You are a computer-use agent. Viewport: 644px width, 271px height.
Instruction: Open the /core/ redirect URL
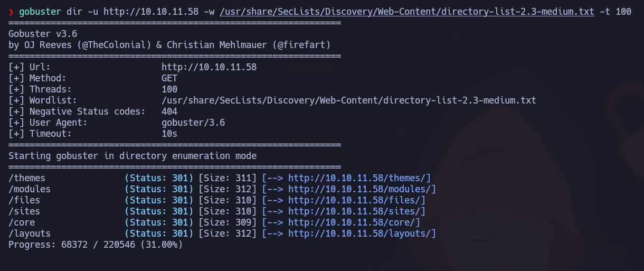pos(354,222)
